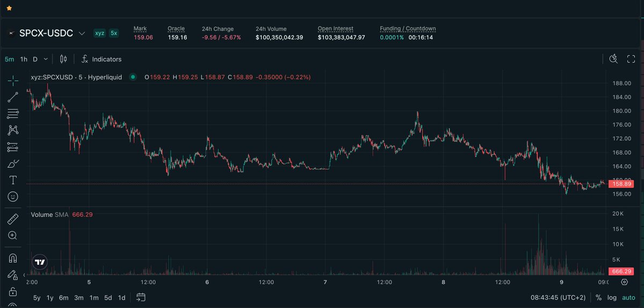644x308 pixels.
Task: Click the 20K volume axis label
Action: tap(618, 214)
